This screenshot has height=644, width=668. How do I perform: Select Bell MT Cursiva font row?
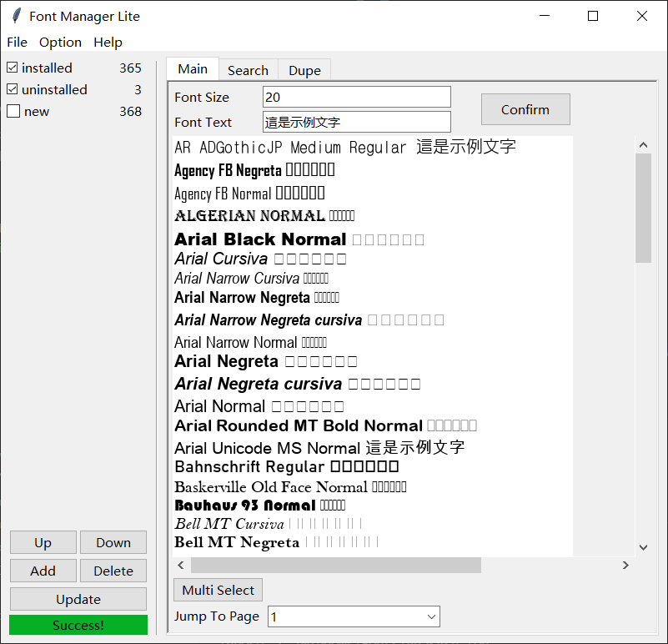click(x=269, y=524)
